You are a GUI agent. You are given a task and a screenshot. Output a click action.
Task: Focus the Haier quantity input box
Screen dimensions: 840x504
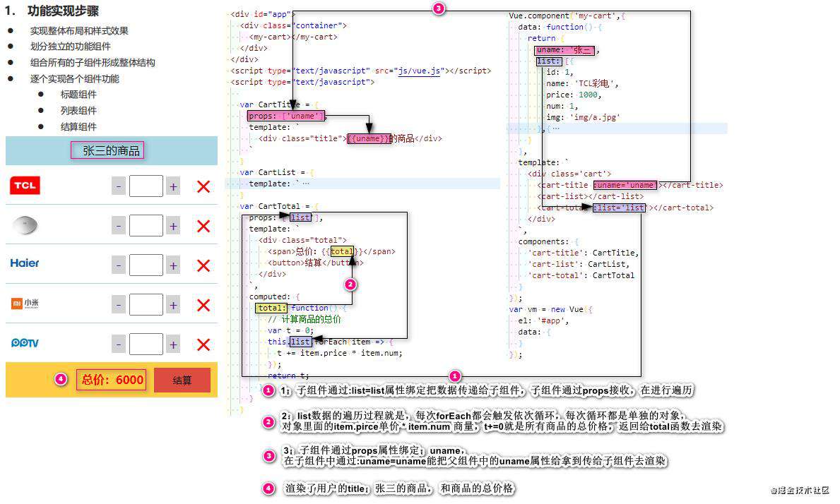tap(146, 265)
